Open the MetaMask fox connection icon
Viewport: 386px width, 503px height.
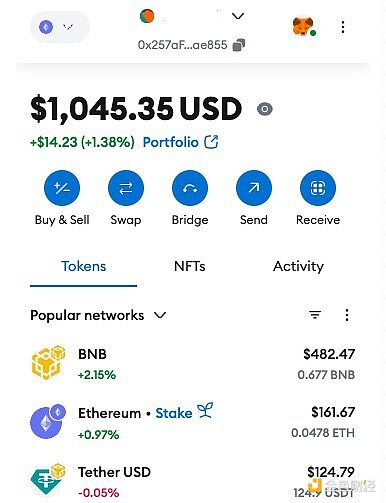[x=303, y=27]
